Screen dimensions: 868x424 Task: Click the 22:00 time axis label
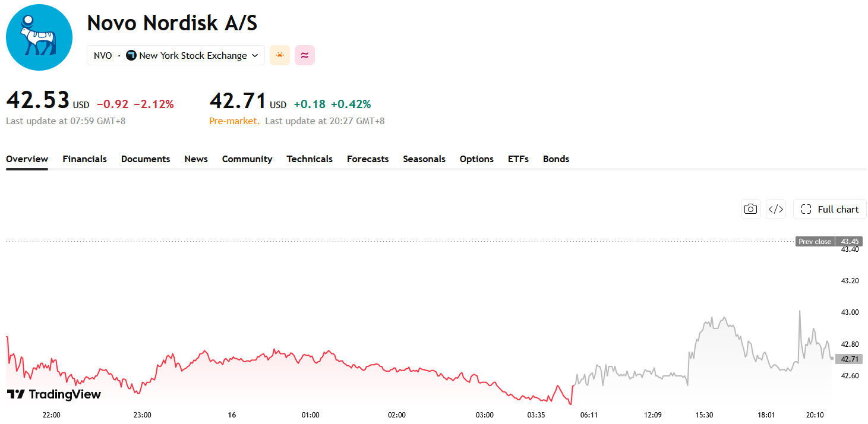click(52, 414)
